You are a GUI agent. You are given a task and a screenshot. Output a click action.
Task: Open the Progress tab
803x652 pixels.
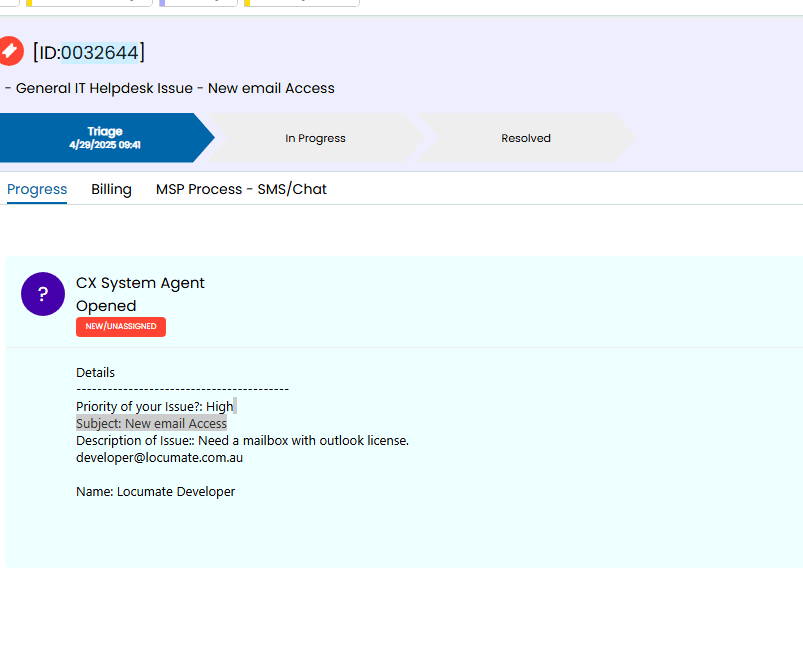point(37,190)
